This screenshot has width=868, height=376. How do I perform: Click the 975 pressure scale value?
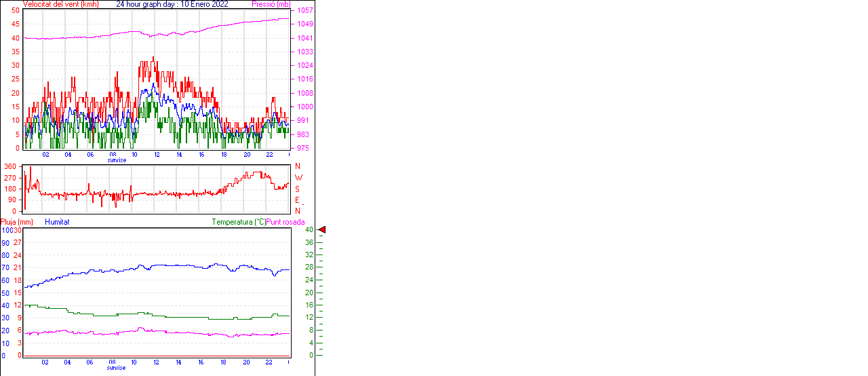click(x=302, y=148)
